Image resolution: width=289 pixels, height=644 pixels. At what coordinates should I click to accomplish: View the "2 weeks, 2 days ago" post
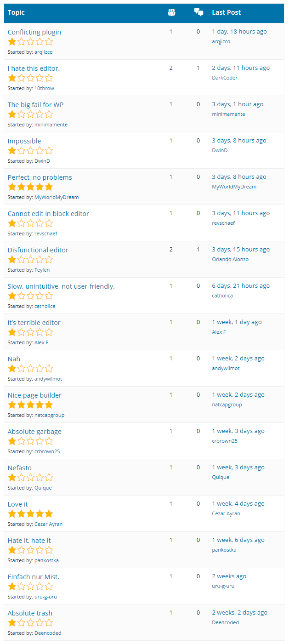(x=240, y=613)
